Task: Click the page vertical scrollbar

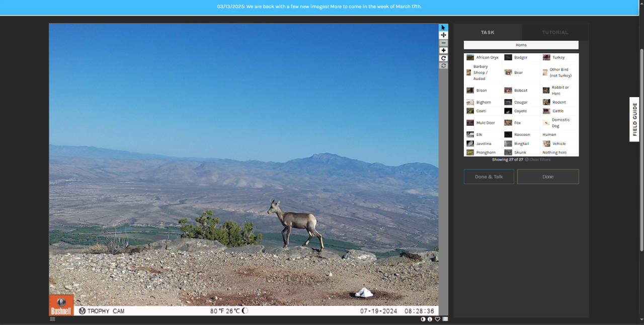Action: (x=641, y=149)
